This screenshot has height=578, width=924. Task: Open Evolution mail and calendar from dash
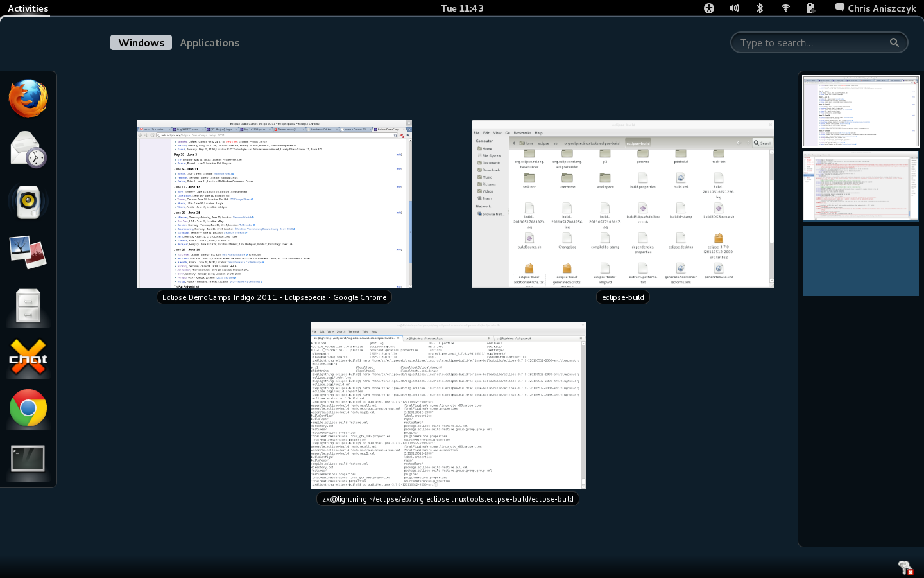point(28,150)
